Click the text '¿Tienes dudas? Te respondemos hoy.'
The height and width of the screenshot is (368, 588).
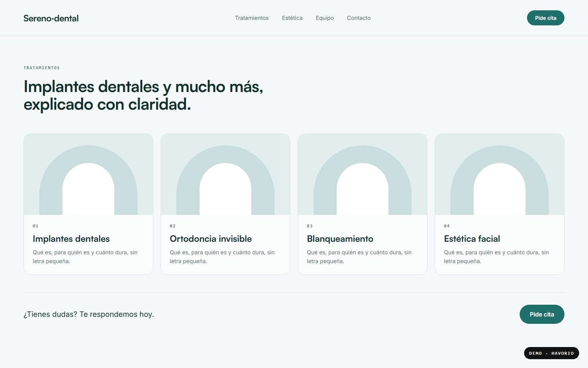(x=89, y=314)
